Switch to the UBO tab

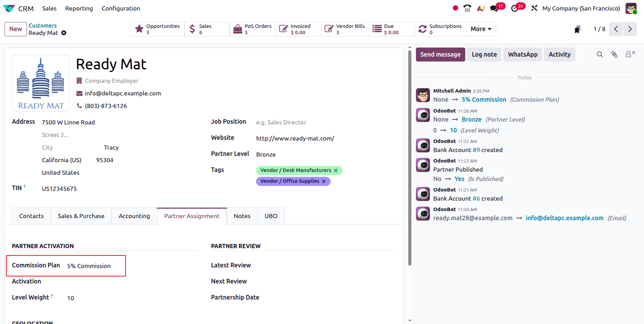[271, 216]
